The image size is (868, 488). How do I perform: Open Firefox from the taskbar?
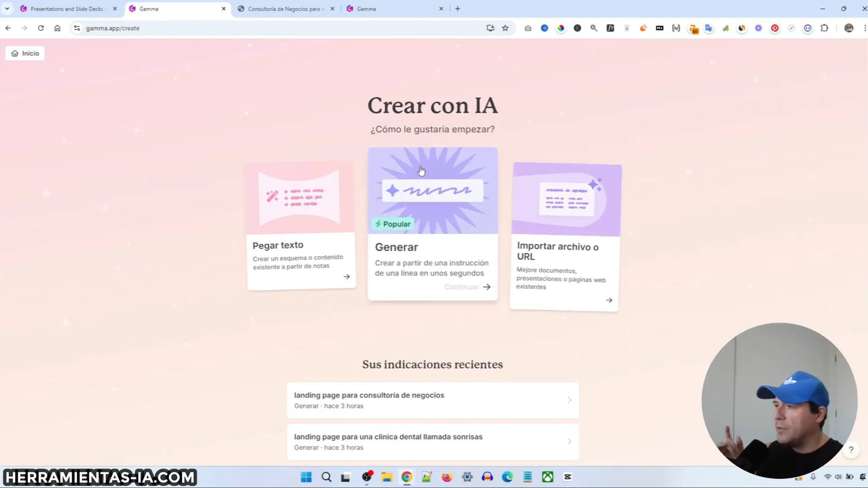tap(446, 477)
